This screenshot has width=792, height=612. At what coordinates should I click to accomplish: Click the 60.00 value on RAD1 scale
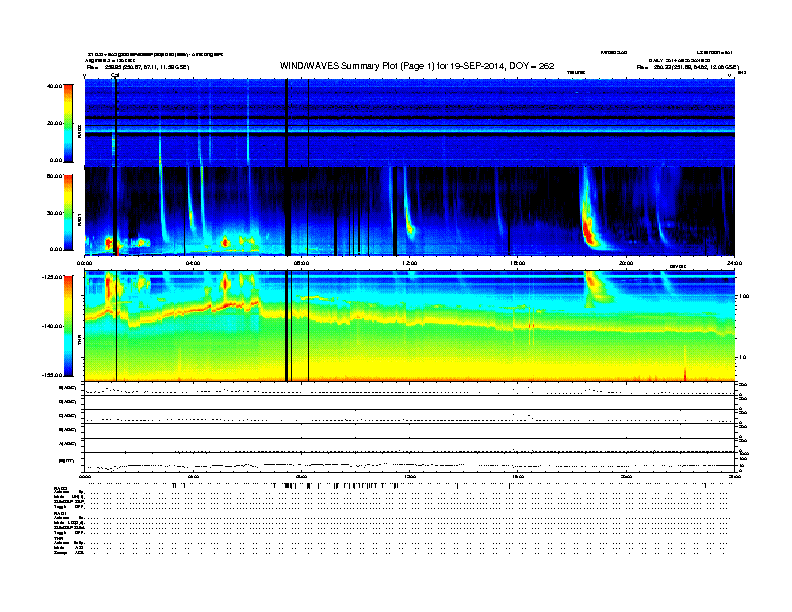[55, 176]
